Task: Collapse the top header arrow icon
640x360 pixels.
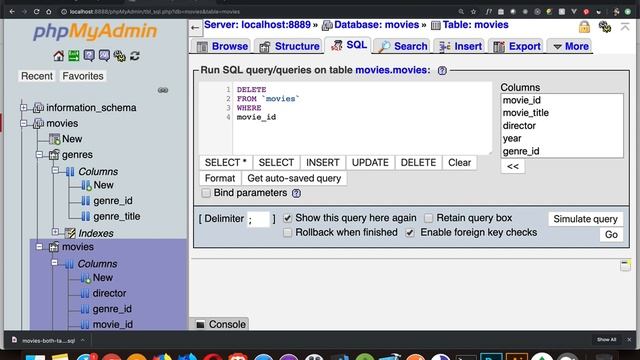Action: click(625, 27)
